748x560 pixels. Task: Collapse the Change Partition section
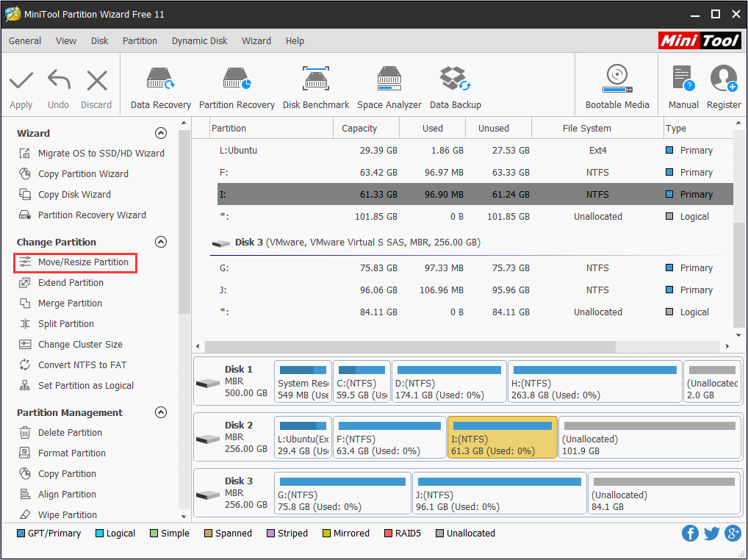pos(161,242)
